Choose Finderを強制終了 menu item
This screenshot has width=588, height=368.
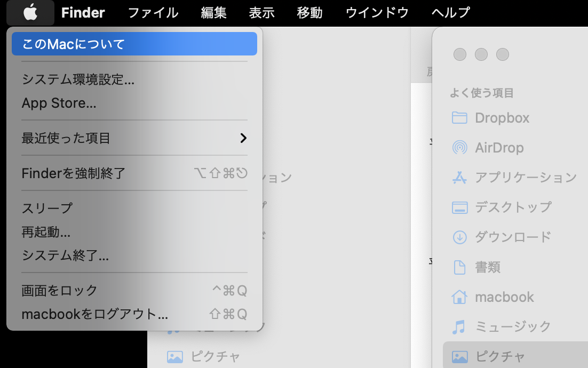click(74, 173)
